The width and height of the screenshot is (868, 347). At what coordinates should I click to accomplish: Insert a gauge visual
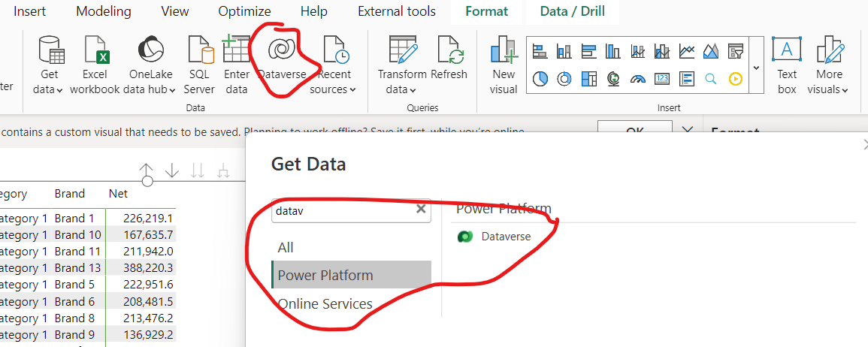point(638,79)
